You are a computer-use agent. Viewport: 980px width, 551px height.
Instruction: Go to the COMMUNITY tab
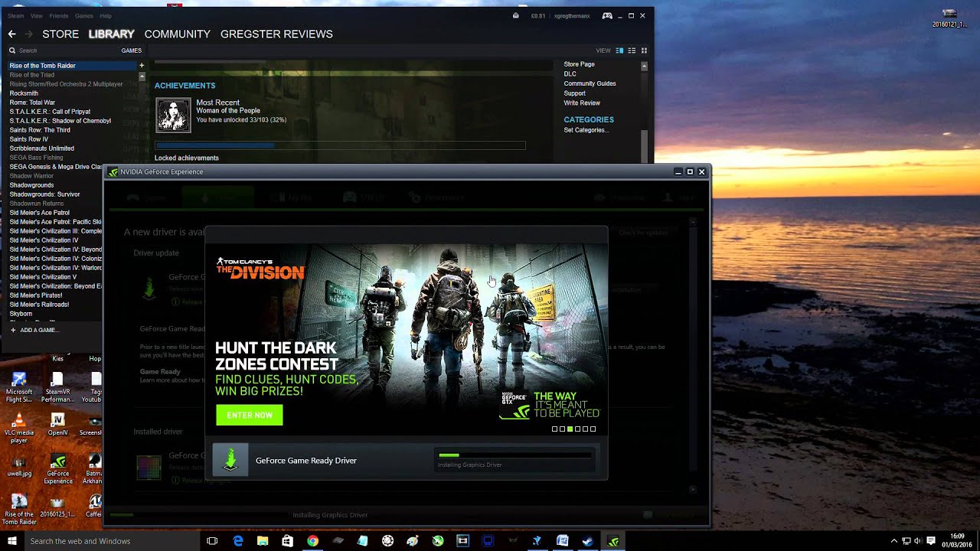[177, 34]
